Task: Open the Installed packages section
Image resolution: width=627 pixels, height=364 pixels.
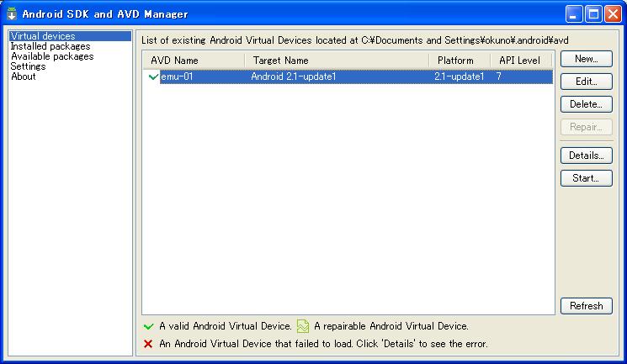Action: point(50,46)
